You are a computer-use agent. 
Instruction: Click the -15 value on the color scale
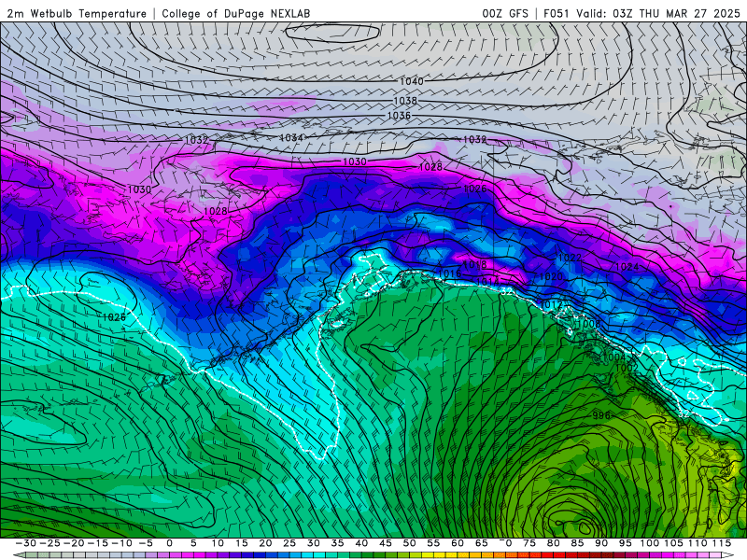tap(97, 543)
